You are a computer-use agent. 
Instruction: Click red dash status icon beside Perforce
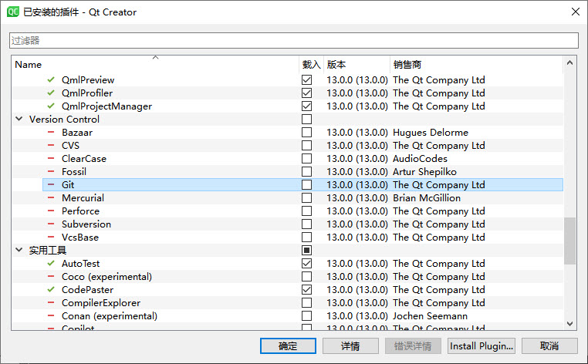(51, 211)
